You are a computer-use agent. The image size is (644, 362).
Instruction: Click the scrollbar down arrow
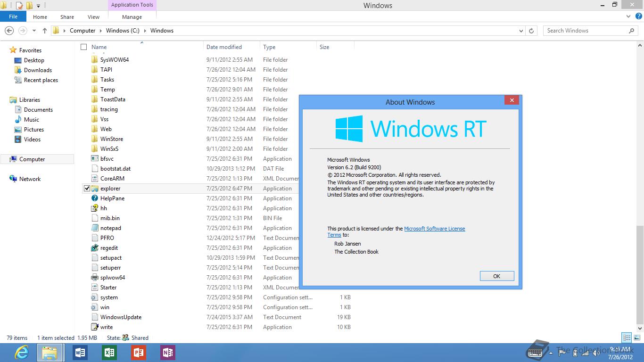(640, 328)
